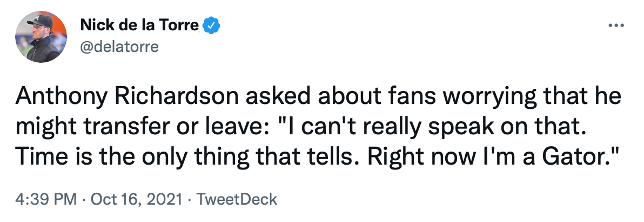Click the blue verified checkmark badge
The height and width of the screenshot is (222, 644).
click(x=211, y=25)
